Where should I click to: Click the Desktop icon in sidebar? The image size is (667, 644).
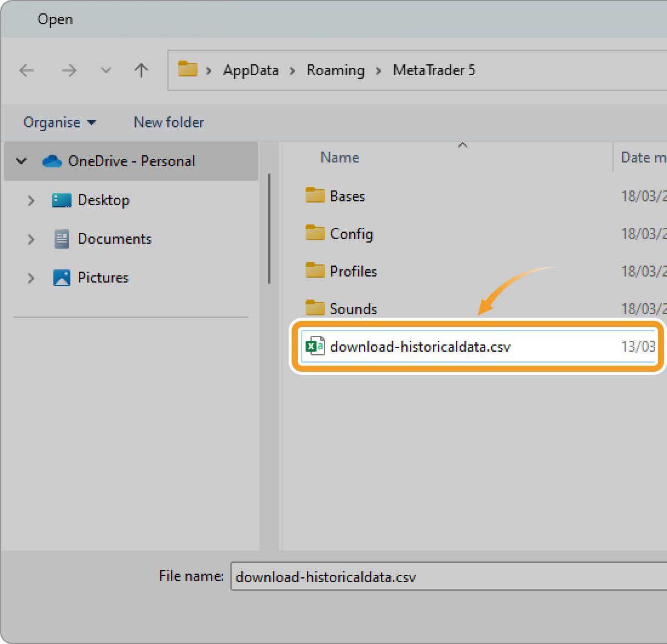(x=62, y=200)
